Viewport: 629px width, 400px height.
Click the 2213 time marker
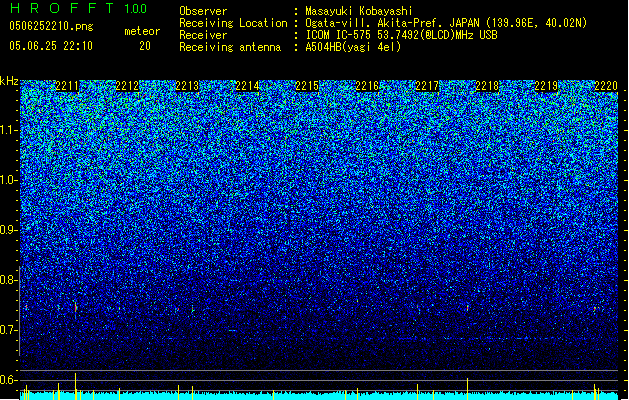[187, 86]
